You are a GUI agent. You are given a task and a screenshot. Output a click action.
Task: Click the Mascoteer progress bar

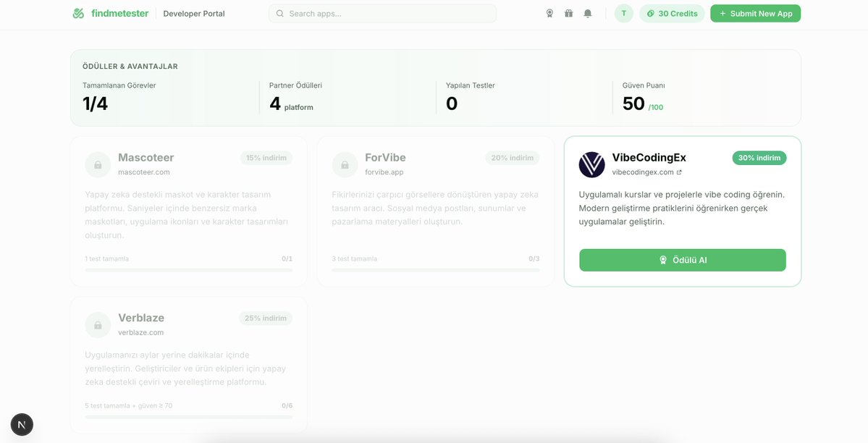click(189, 270)
